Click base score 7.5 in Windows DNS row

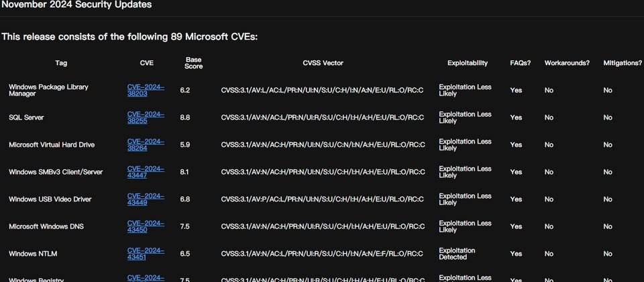[x=185, y=226]
